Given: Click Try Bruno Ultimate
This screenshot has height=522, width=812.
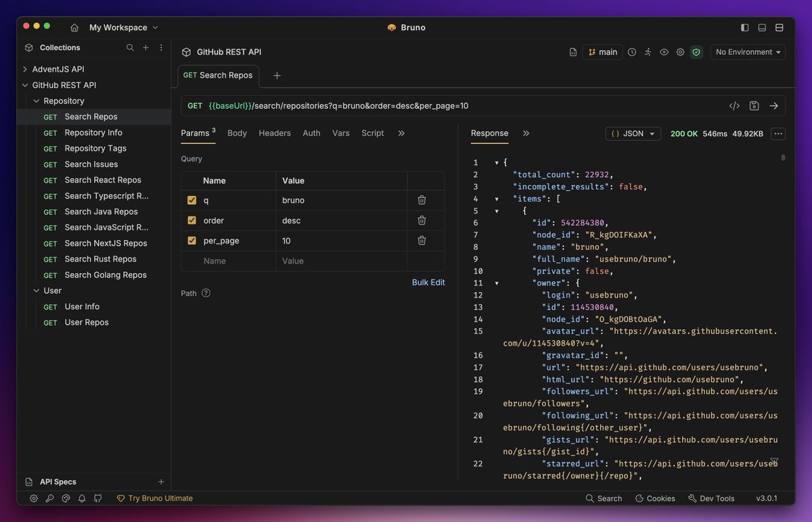Looking at the screenshot, I should (x=155, y=498).
